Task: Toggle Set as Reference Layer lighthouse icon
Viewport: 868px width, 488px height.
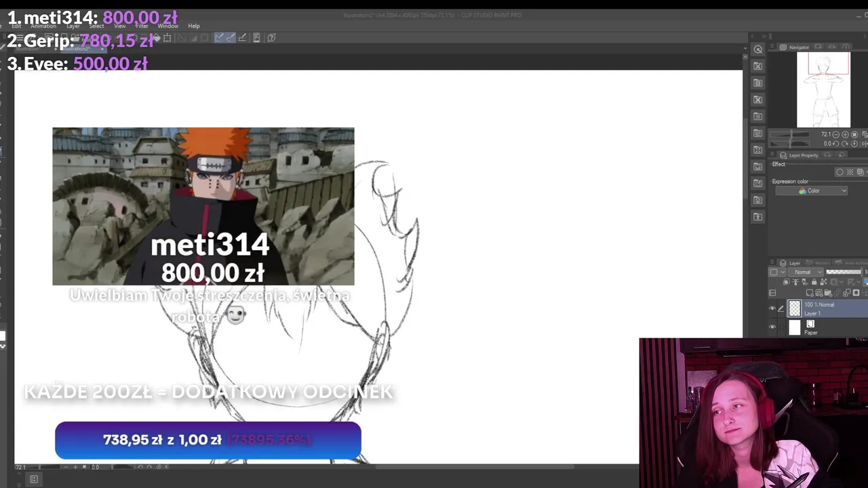Action: 795,282
